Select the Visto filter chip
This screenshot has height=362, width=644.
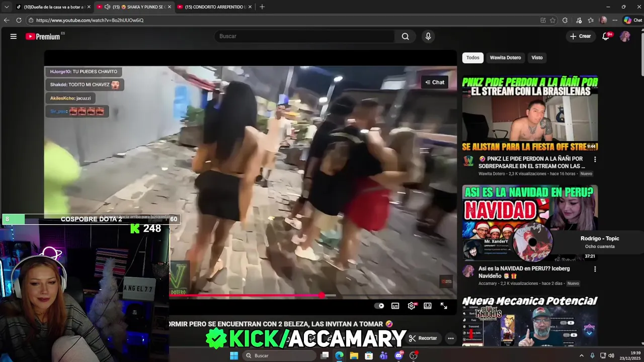(x=537, y=58)
